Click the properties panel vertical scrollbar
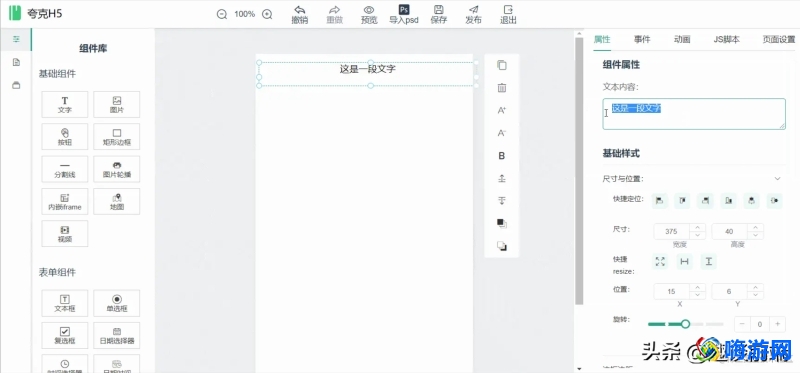800x373 pixels. click(x=579, y=171)
